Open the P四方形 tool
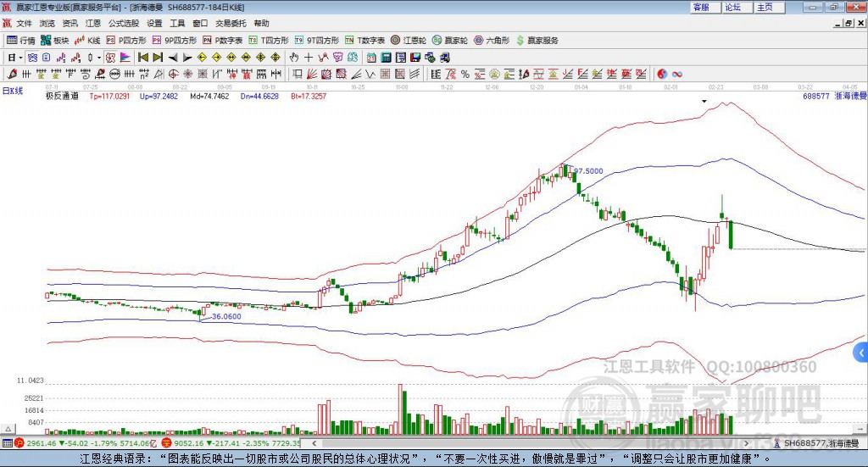This screenshot has width=868, height=467. pos(127,41)
